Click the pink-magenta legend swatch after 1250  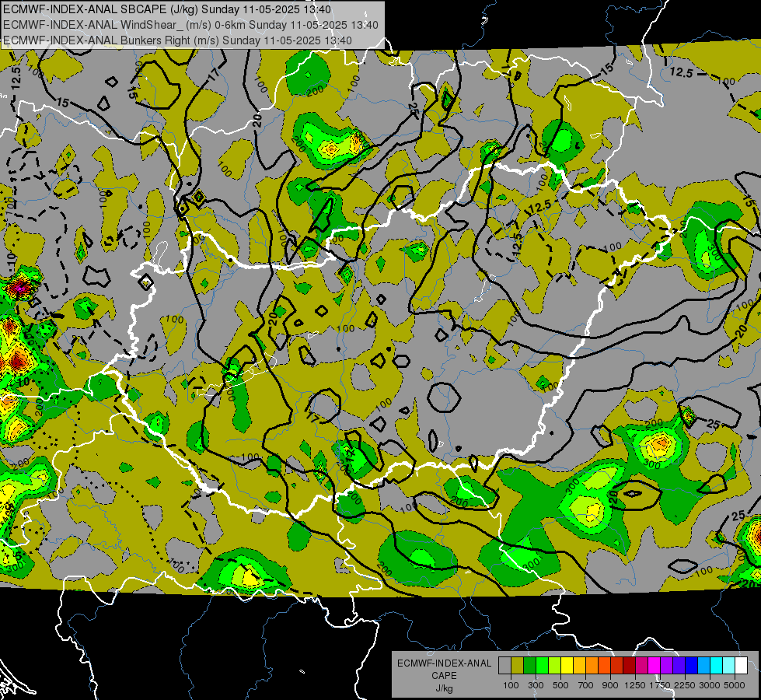[641, 666]
